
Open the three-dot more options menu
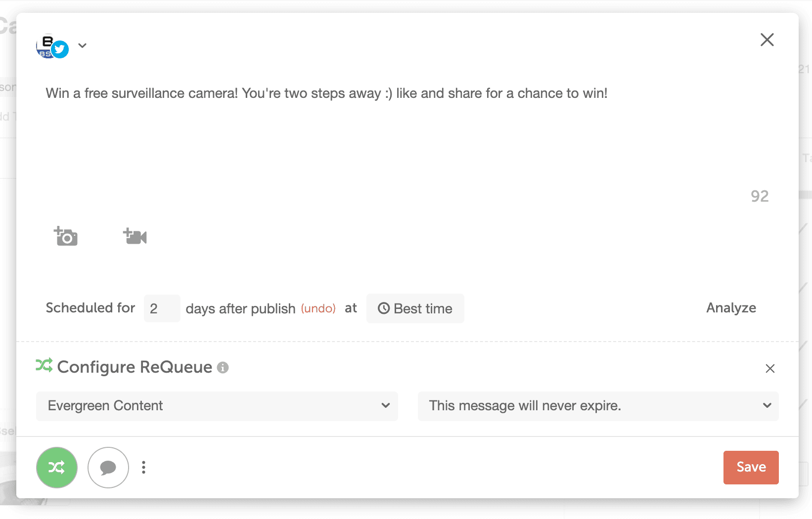143,467
